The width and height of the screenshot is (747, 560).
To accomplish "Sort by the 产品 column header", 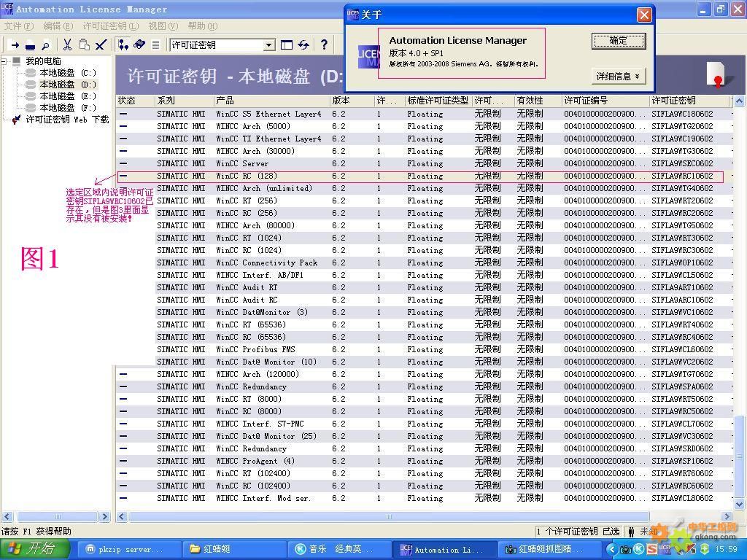I will tap(271, 101).
